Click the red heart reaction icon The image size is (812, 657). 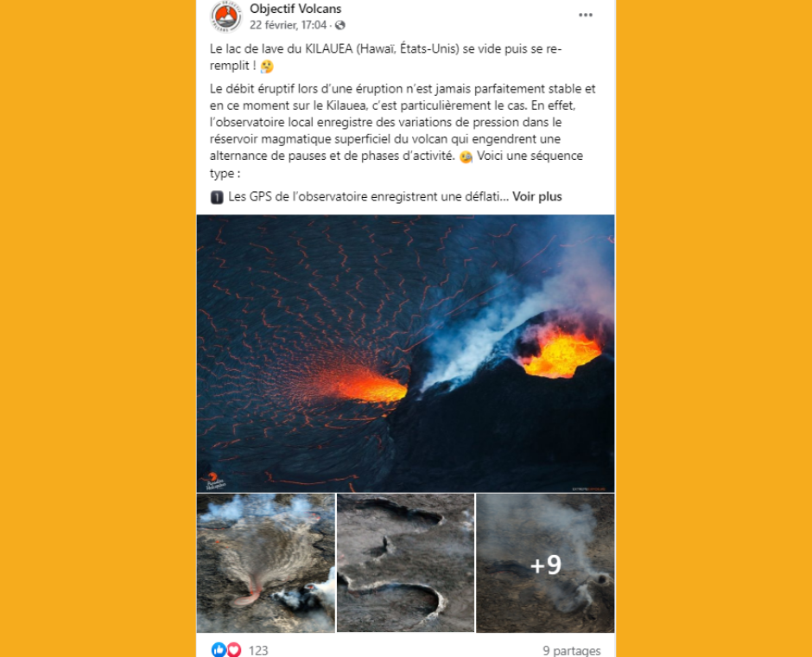(233, 650)
